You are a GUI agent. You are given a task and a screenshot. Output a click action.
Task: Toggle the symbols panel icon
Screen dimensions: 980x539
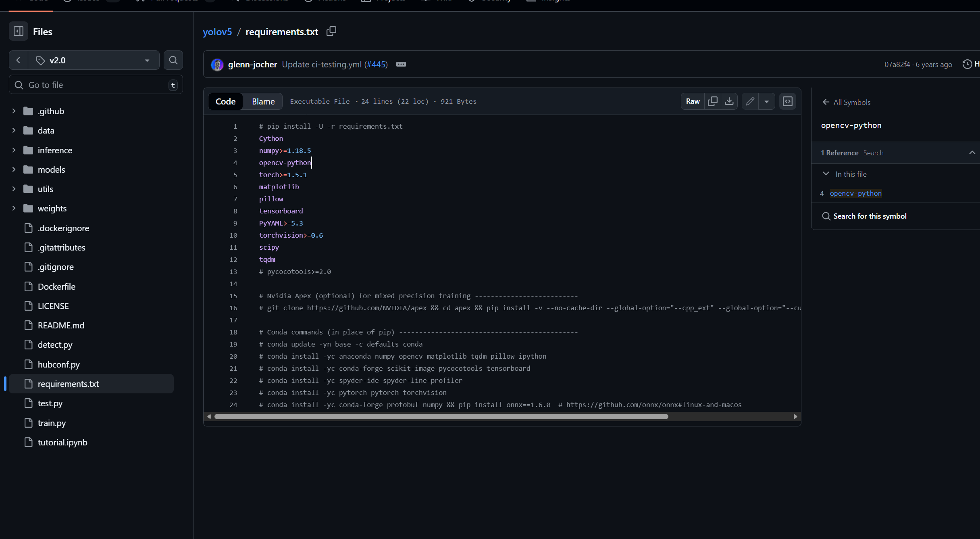(787, 101)
